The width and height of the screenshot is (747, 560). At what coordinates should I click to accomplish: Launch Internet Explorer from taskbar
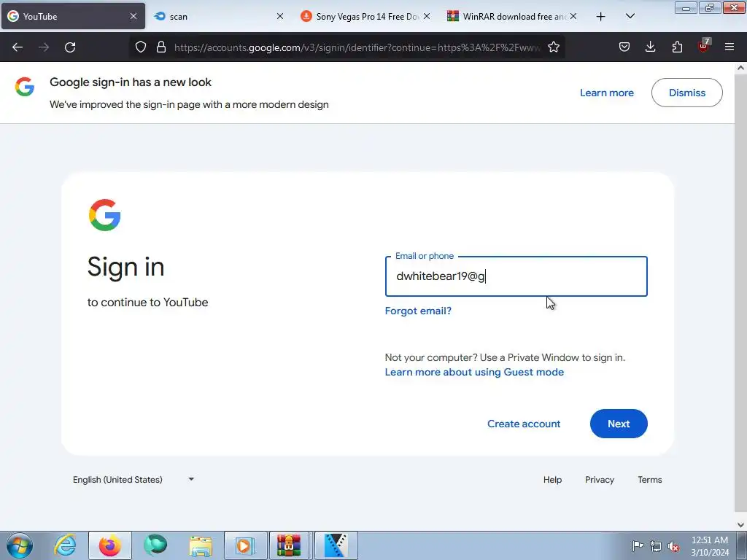point(65,545)
